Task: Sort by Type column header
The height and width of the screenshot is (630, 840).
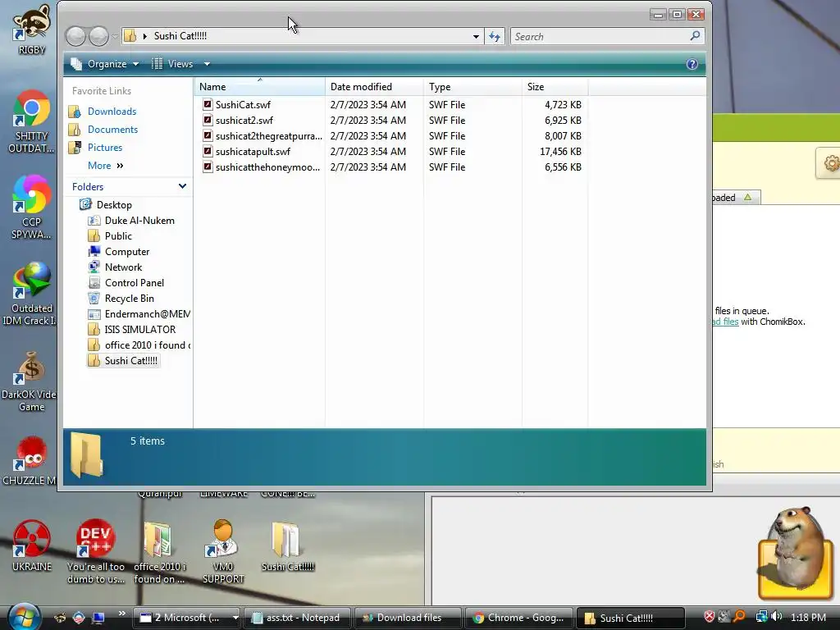Action: [x=472, y=87]
